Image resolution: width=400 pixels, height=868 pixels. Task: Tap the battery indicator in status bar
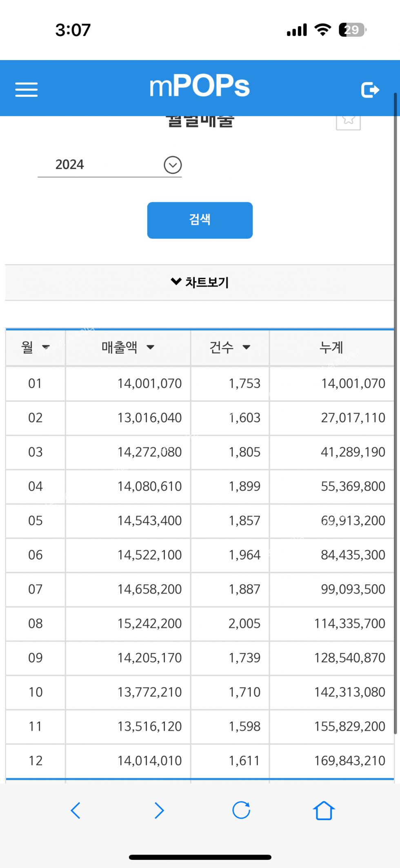tap(352, 30)
